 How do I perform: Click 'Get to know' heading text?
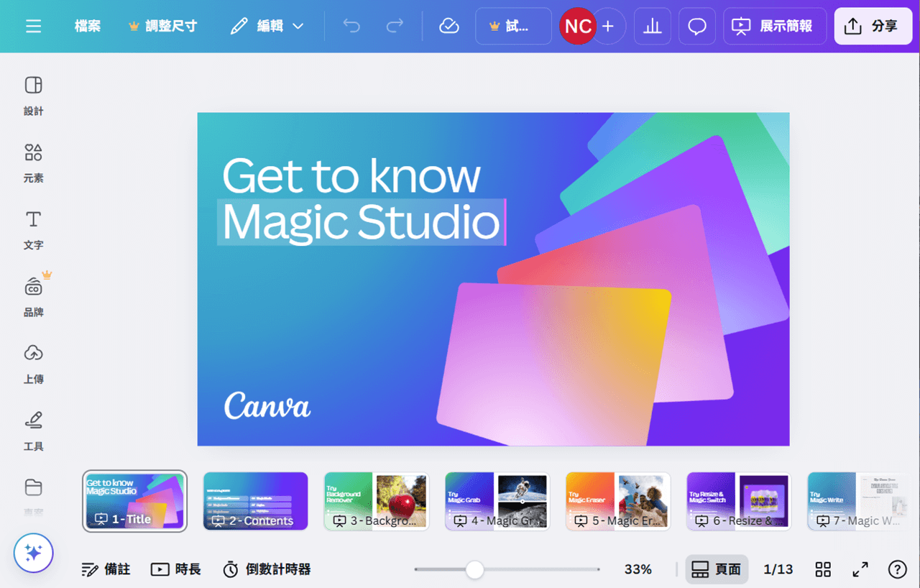click(351, 175)
